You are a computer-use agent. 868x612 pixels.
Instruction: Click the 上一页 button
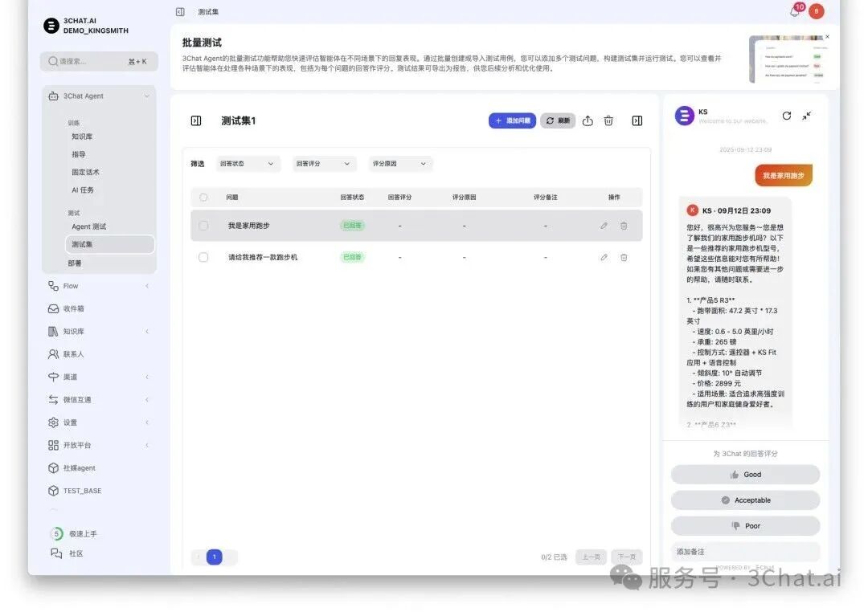click(x=591, y=557)
